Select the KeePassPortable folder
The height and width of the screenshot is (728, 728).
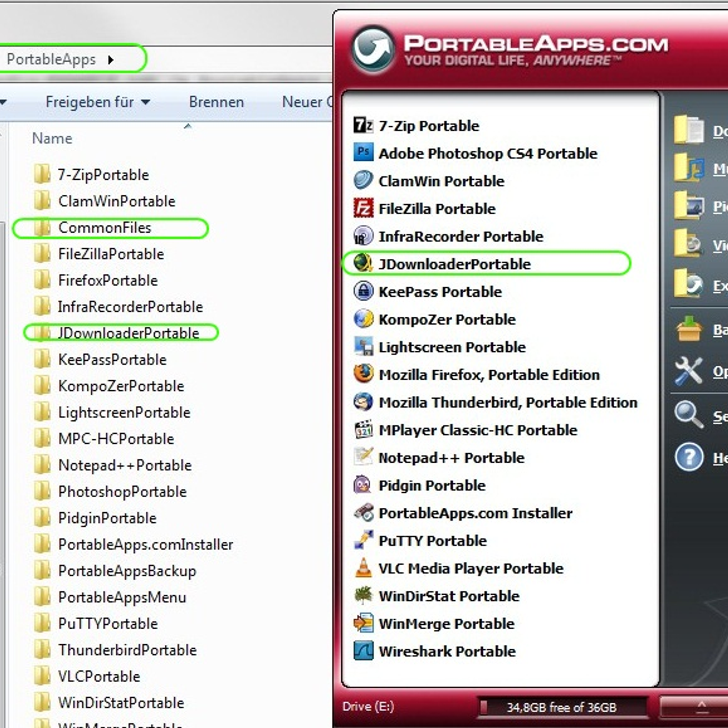pyautogui.click(x=100, y=359)
